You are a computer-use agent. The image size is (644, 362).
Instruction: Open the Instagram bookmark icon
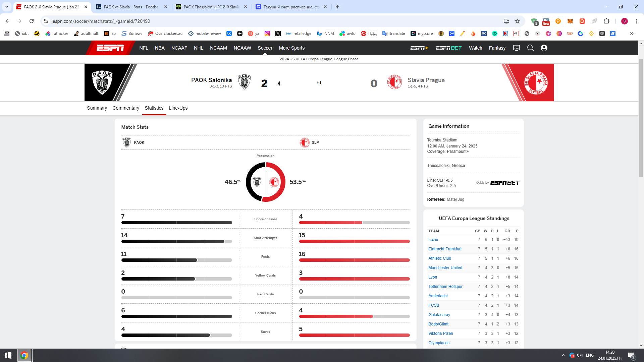(267, 34)
